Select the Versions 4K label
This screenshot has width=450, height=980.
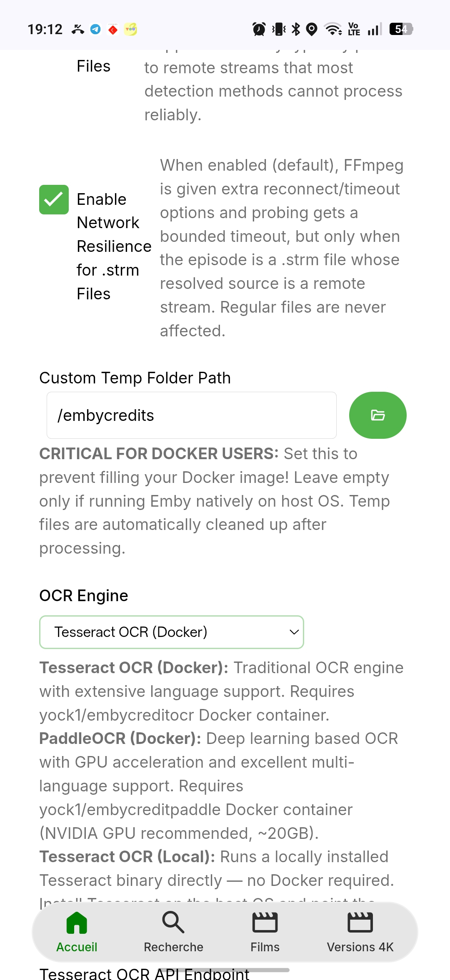pyautogui.click(x=360, y=947)
